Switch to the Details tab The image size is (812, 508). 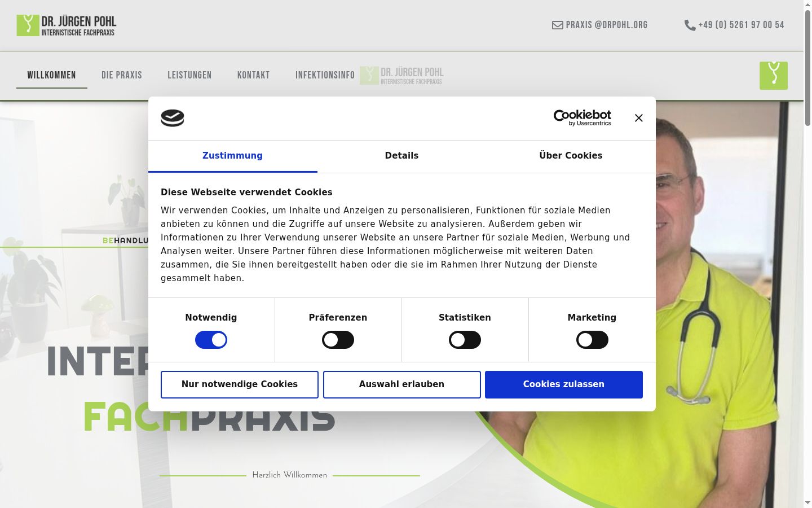point(402,156)
